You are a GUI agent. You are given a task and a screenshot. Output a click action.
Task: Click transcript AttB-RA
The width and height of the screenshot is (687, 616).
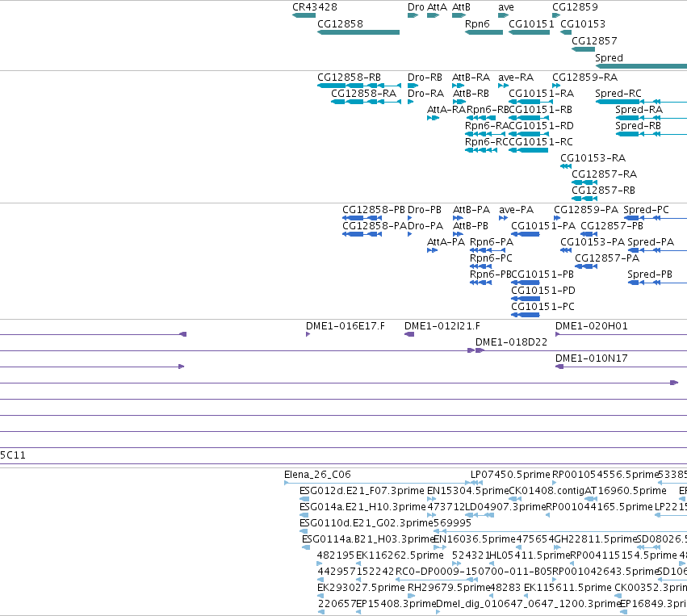click(459, 86)
